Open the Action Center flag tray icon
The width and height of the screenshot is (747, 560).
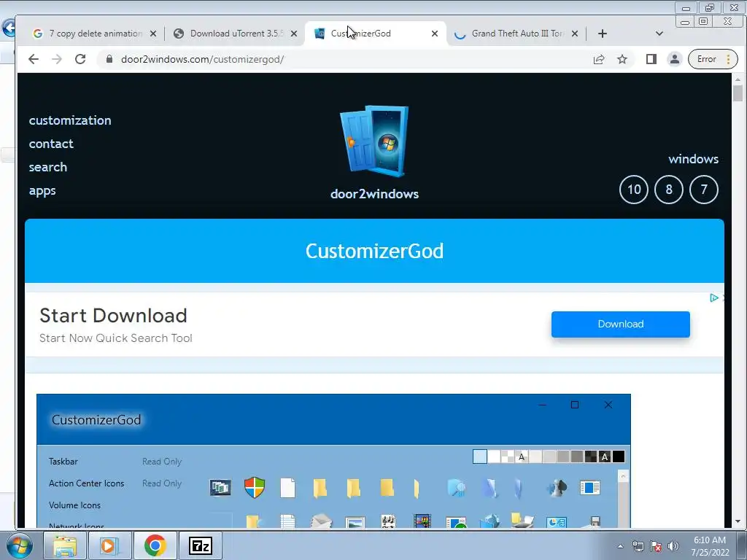pyautogui.click(x=656, y=546)
